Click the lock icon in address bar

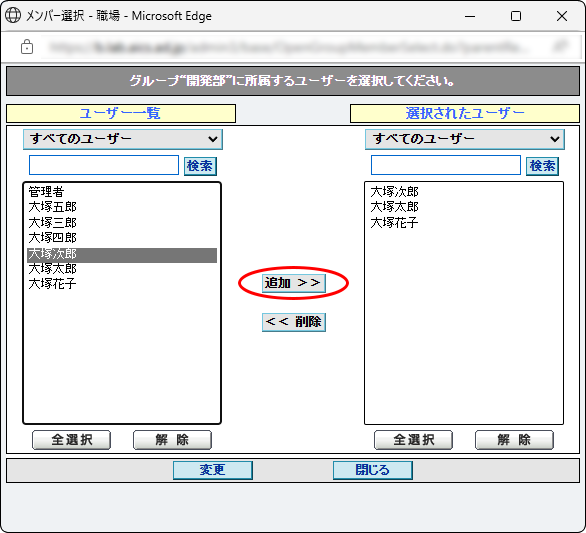click(27, 47)
